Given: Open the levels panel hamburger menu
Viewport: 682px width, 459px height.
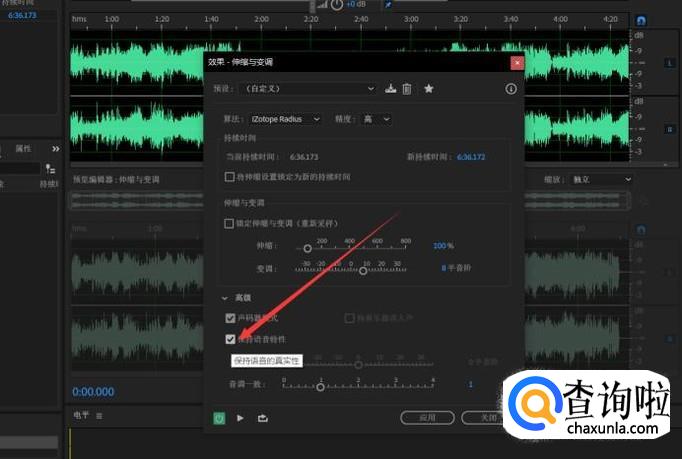Looking at the screenshot, I should click(99, 416).
